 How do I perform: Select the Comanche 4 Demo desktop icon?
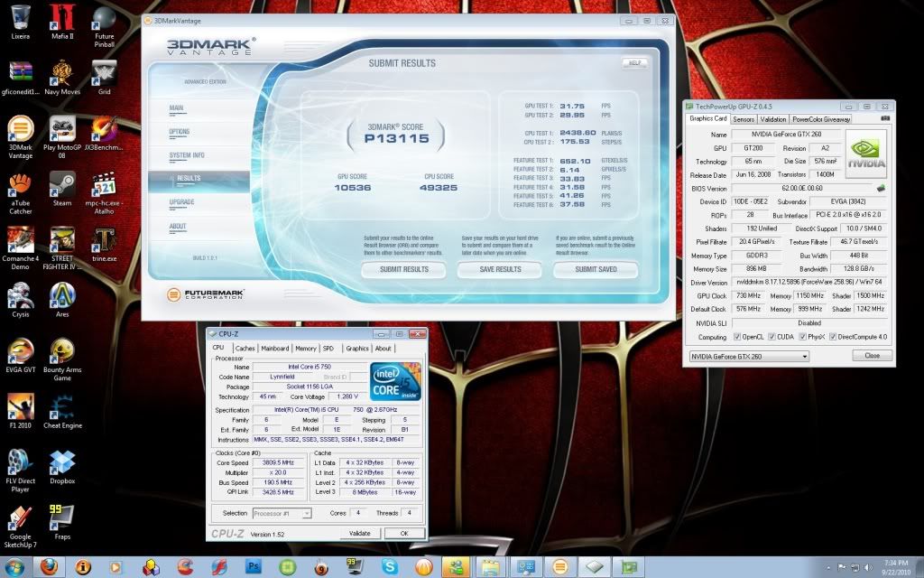(21, 247)
